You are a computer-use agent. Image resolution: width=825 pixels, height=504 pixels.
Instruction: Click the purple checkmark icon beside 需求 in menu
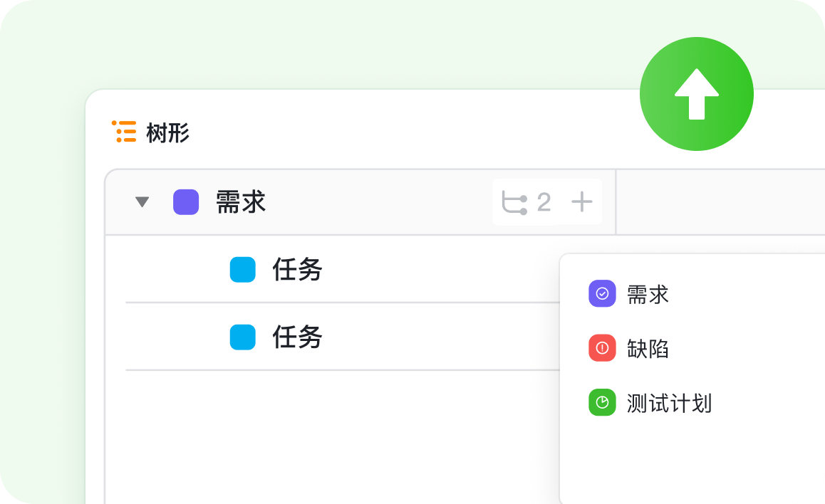pyautogui.click(x=602, y=293)
